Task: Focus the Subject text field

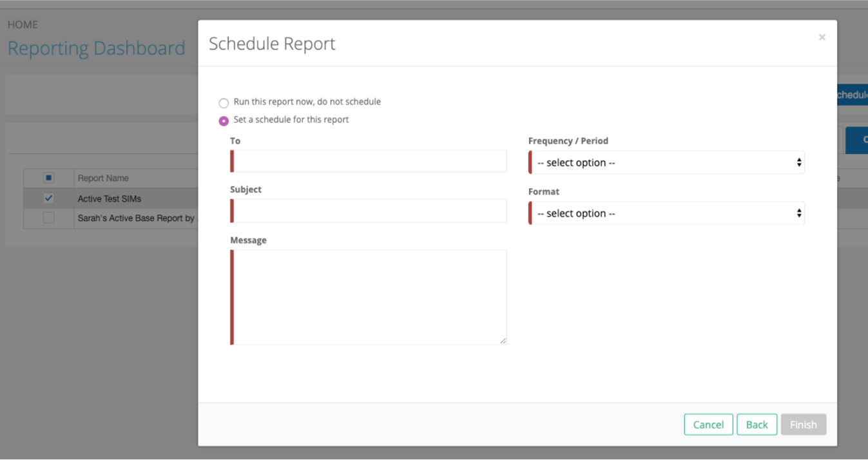Action: click(x=369, y=211)
